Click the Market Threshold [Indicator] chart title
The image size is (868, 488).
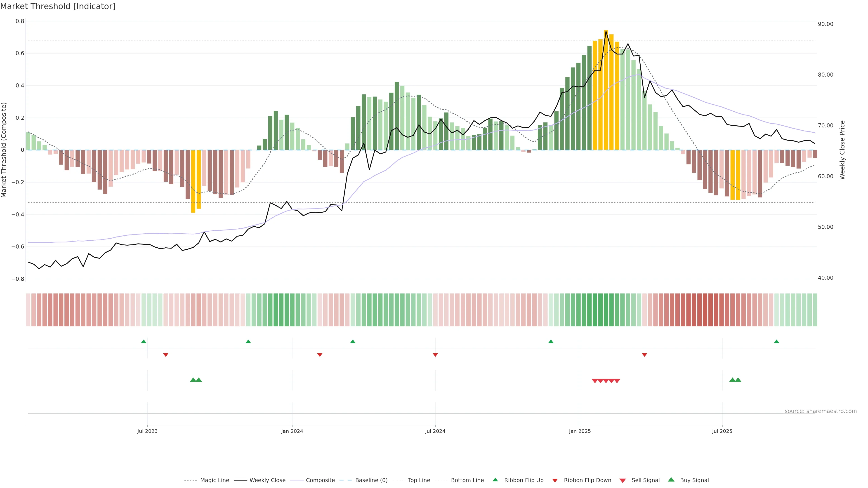click(x=58, y=6)
